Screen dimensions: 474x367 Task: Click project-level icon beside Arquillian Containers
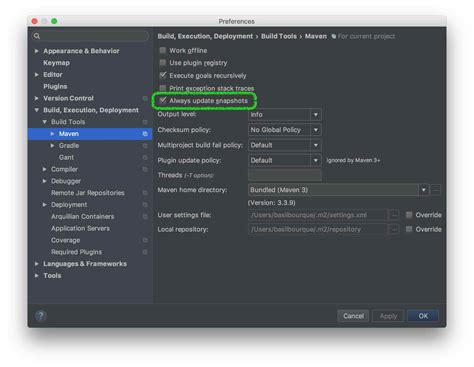[145, 217]
